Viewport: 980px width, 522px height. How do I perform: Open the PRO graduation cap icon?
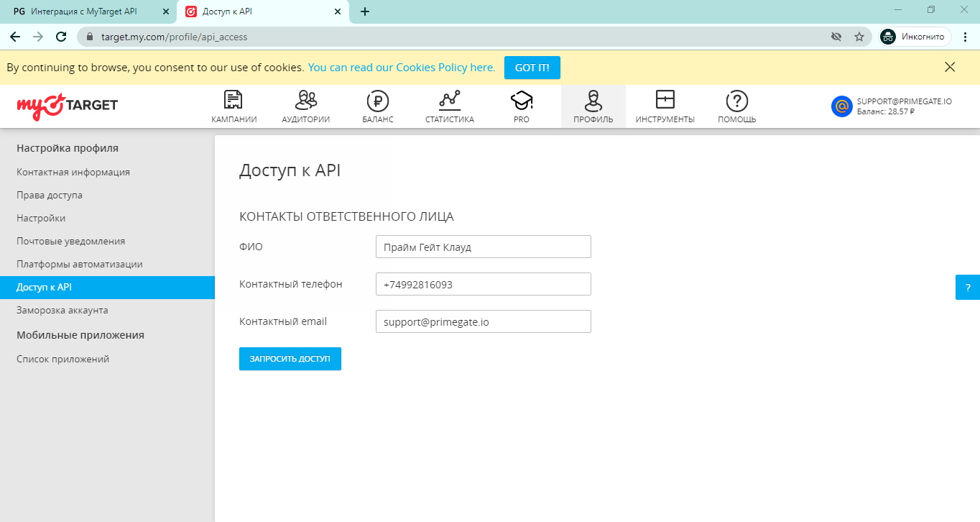pyautogui.click(x=521, y=100)
